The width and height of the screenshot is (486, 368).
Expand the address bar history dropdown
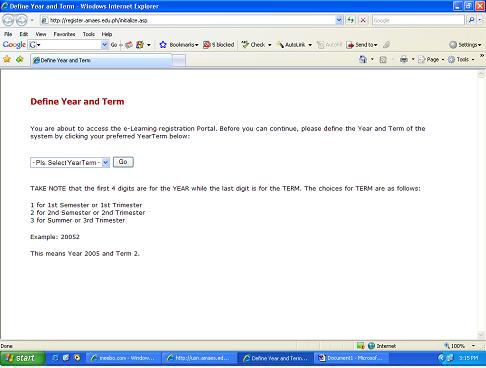pyautogui.click(x=339, y=20)
